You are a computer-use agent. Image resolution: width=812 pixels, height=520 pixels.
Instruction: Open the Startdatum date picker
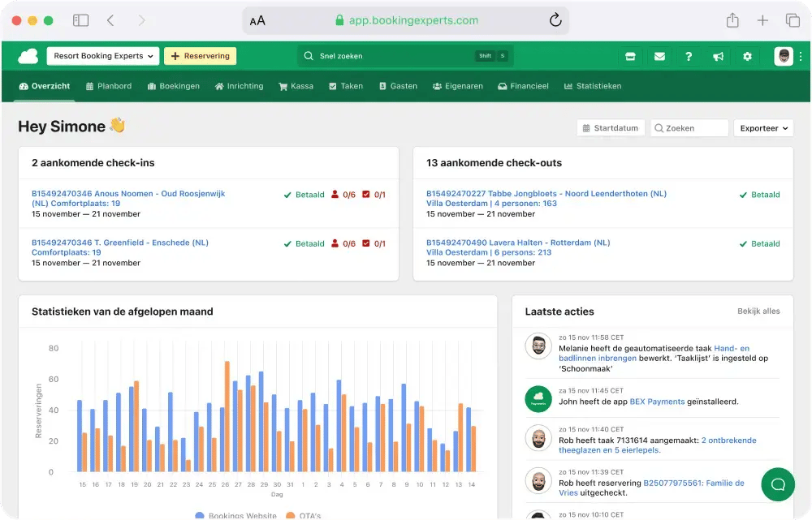(x=611, y=128)
